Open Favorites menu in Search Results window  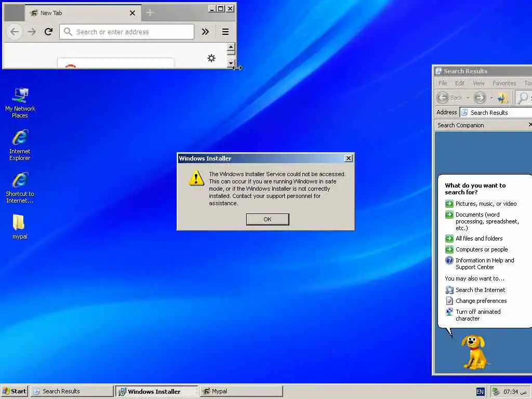[504, 83]
